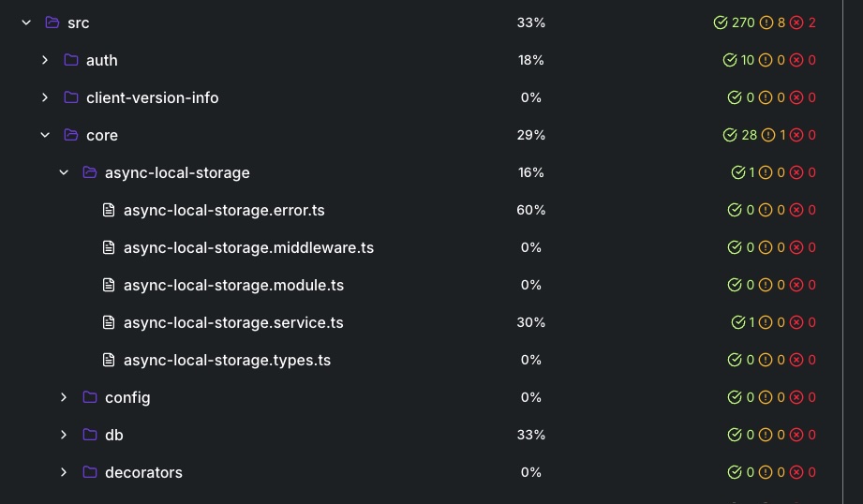Click the async-local-storage.service.ts file icon
This screenshot has width=863, height=504.
pyautogui.click(x=109, y=322)
